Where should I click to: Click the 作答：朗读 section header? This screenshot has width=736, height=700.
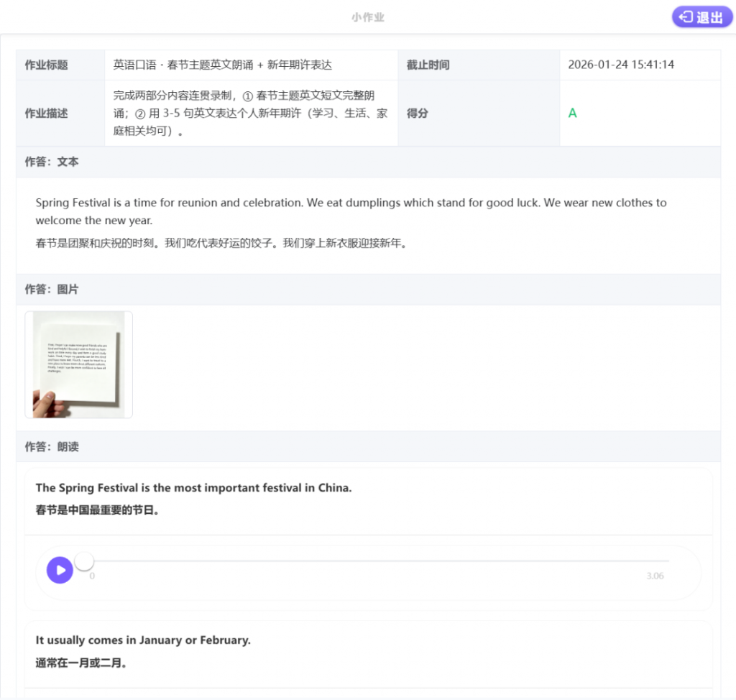52,446
